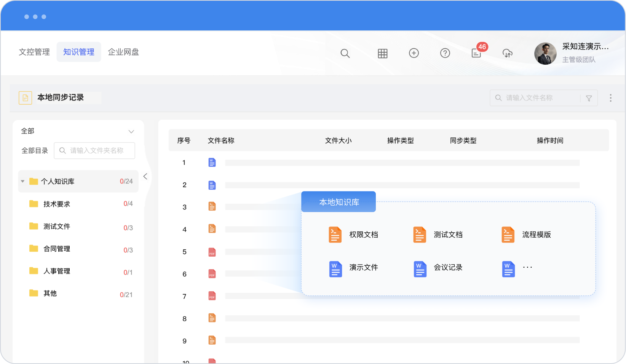Image resolution: width=626 pixels, height=364 pixels.
Task: Open the 合同管理 folder
Action: coord(57,249)
